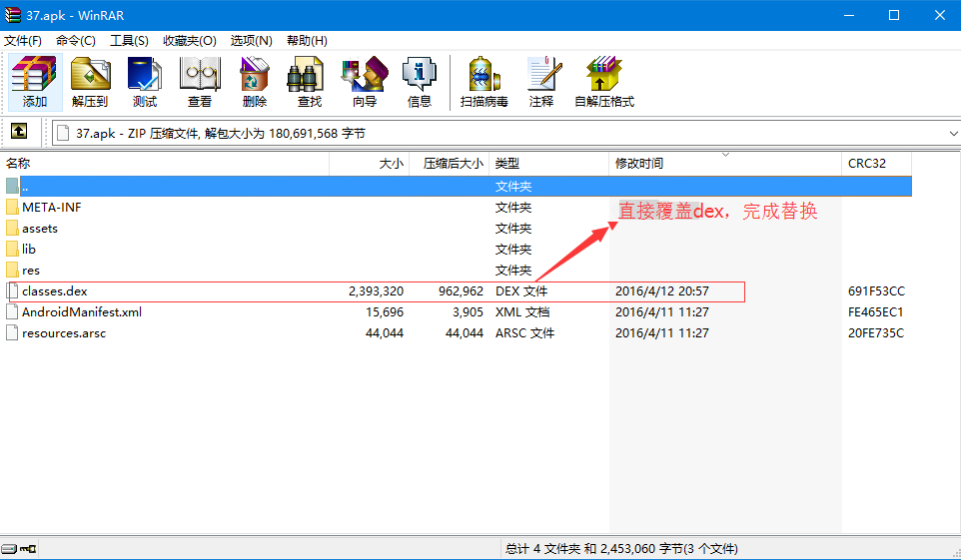Go up one folder level

(x=19, y=131)
